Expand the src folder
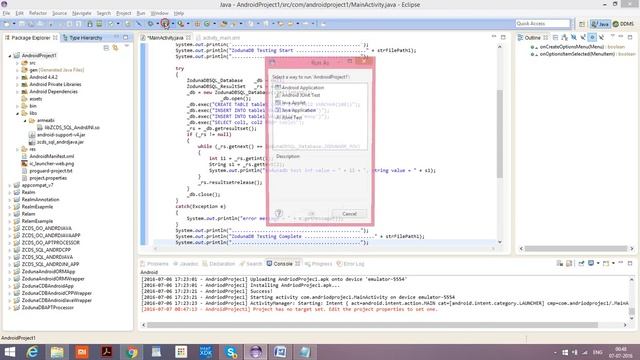The image size is (640, 360). [x=17, y=63]
